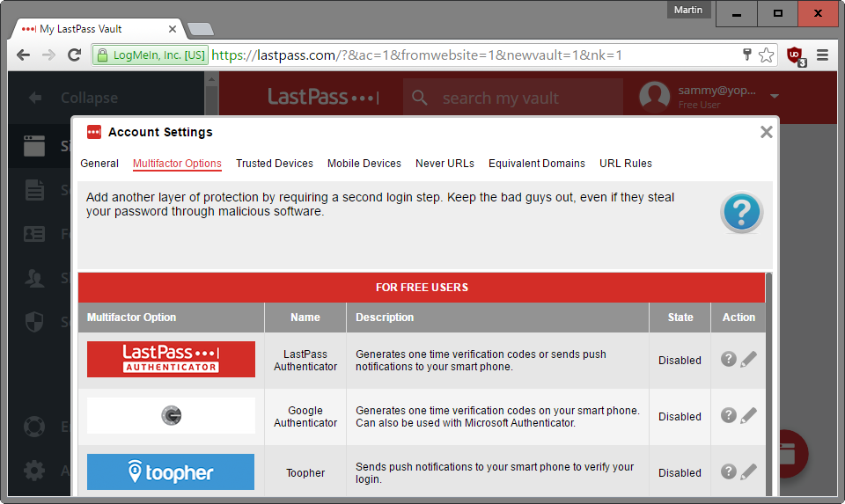Image resolution: width=845 pixels, height=504 pixels.
Task: Reload the LastPass page
Action: [74, 55]
